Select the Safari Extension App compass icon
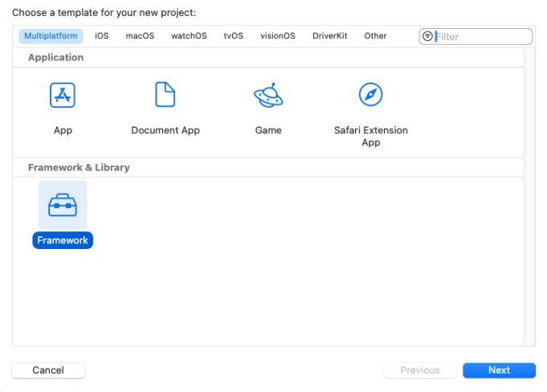547x392 pixels. [x=370, y=95]
